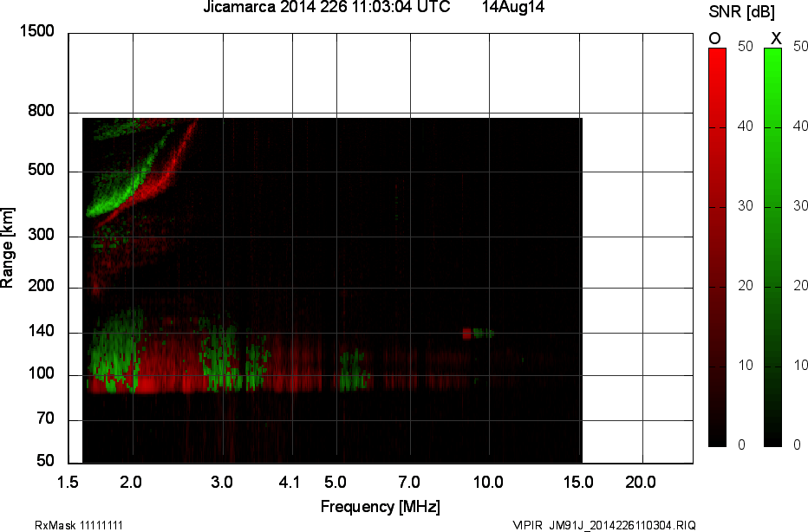
Task: Click the '5.0' frequency tick label
Action: 335,483
